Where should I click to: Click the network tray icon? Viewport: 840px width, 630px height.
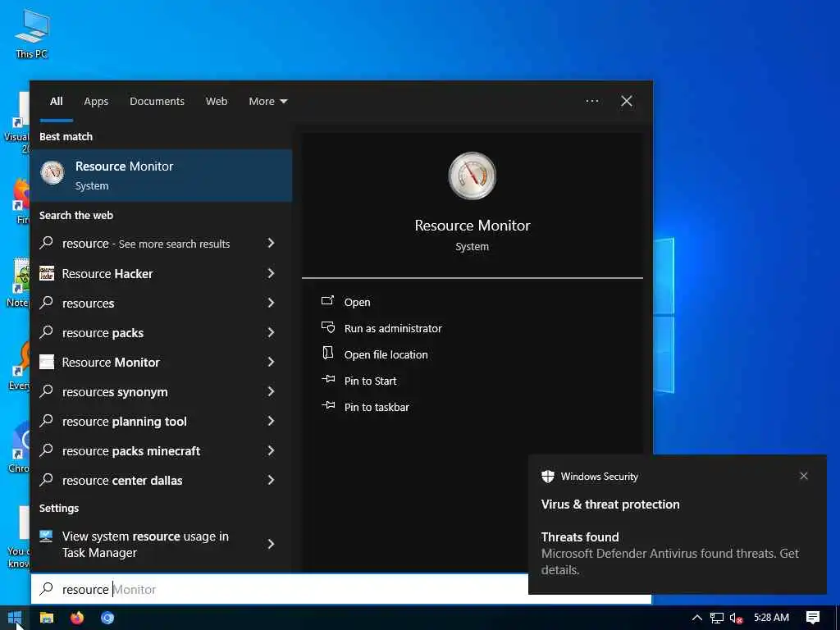click(717, 619)
